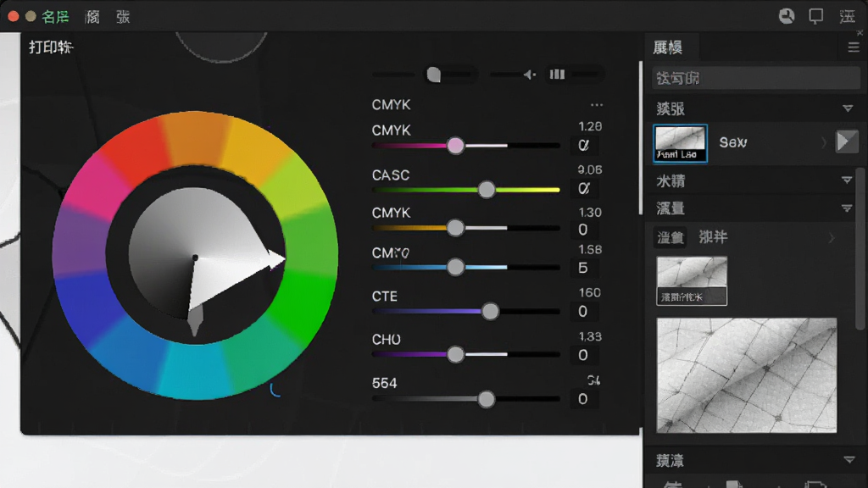Screen dimensions: 868x488
Task: Click the far-right text item in title bar
Action: [847, 17]
